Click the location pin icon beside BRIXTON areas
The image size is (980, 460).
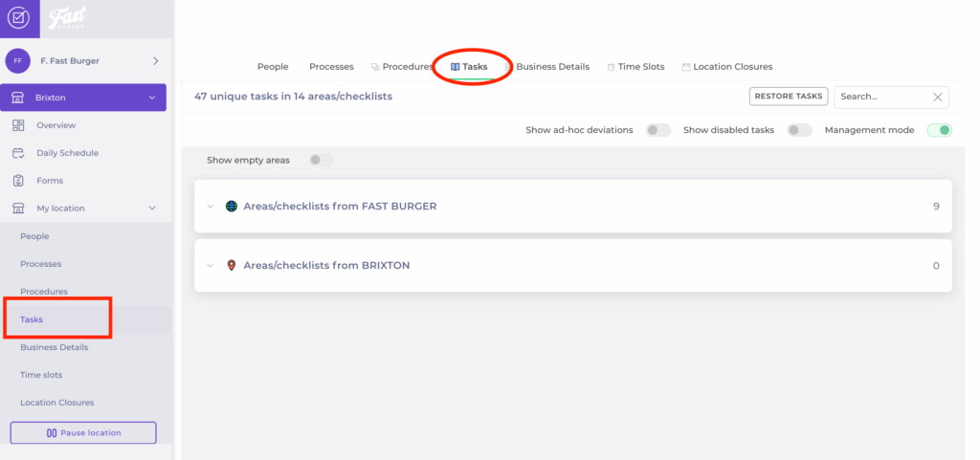(x=232, y=266)
